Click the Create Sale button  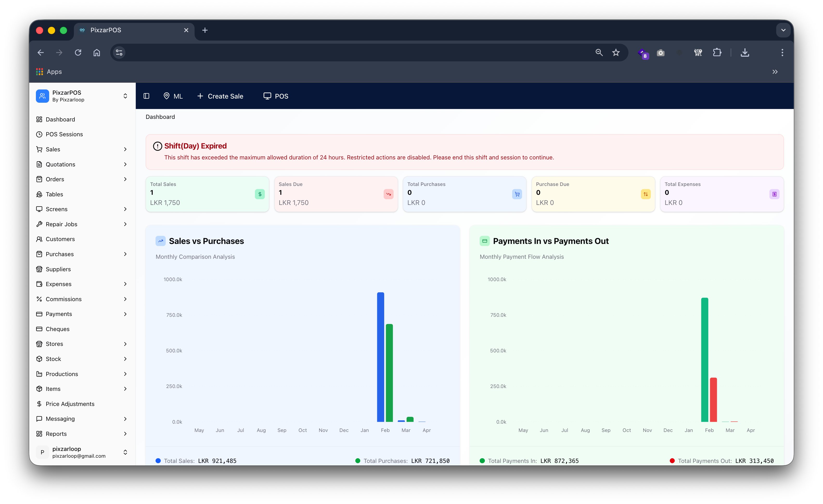221,96
